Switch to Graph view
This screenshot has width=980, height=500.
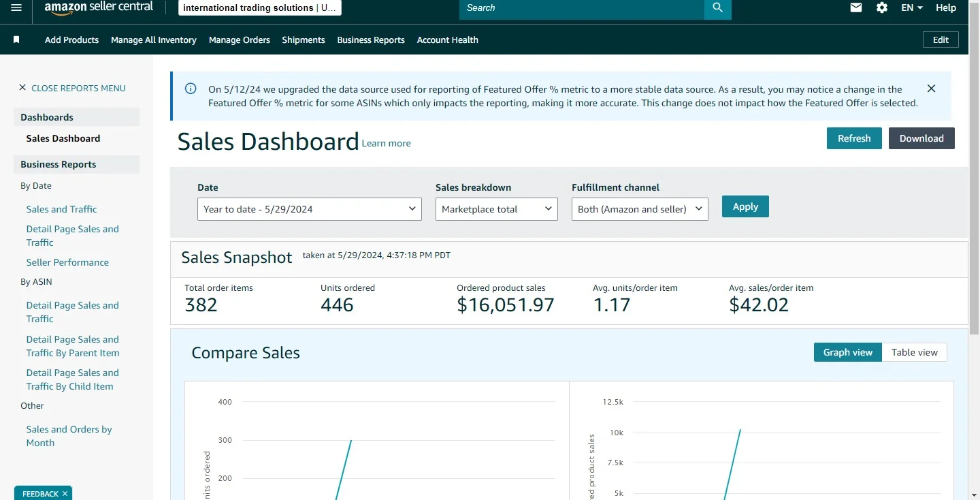847,352
